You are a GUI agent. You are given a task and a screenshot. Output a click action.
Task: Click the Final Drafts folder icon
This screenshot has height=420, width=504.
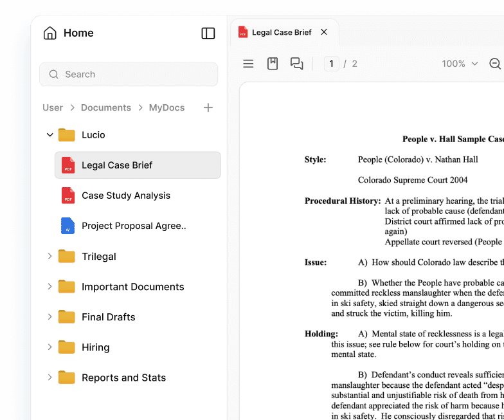click(67, 316)
